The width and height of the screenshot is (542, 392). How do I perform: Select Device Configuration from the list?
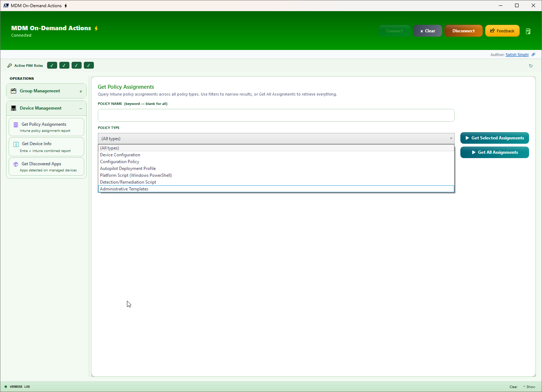(x=120, y=155)
